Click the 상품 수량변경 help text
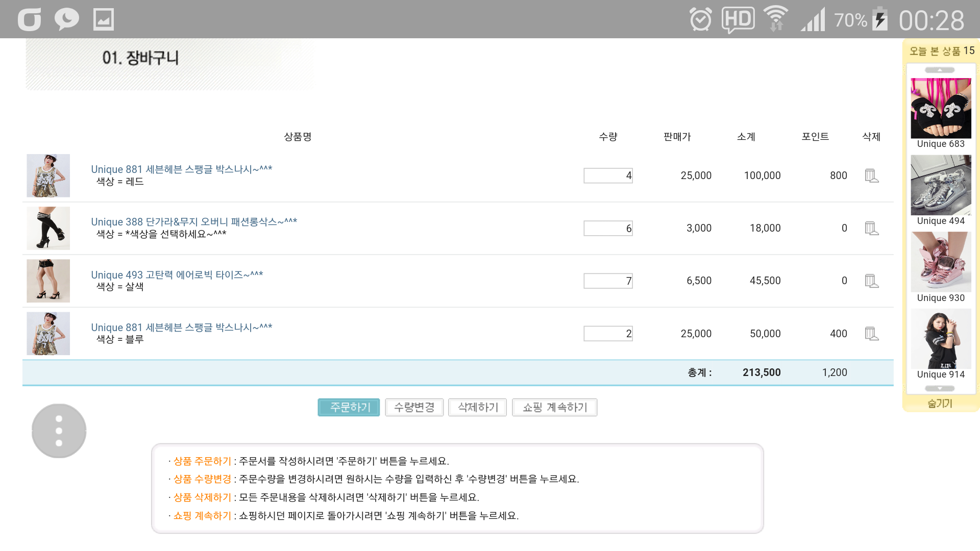This screenshot has width=980, height=551. pos(203,479)
